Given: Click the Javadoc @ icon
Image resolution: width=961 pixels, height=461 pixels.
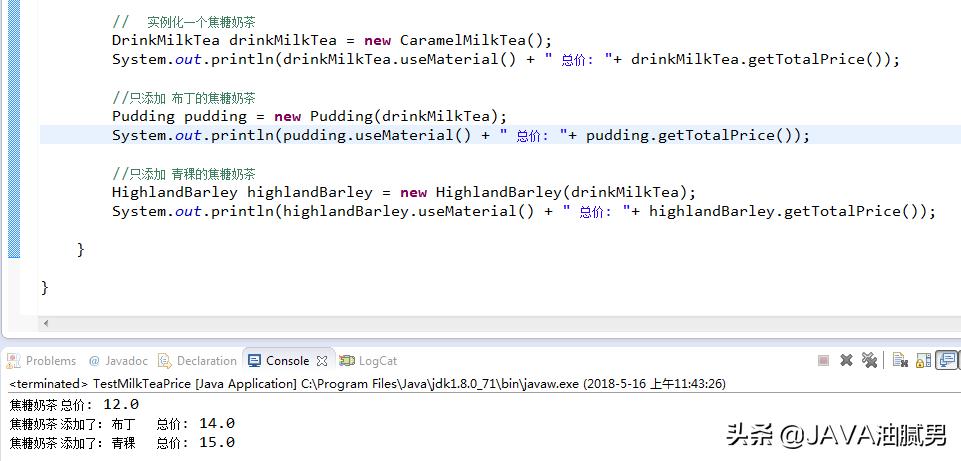Looking at the screenshot, I should (x=94, y=360).
